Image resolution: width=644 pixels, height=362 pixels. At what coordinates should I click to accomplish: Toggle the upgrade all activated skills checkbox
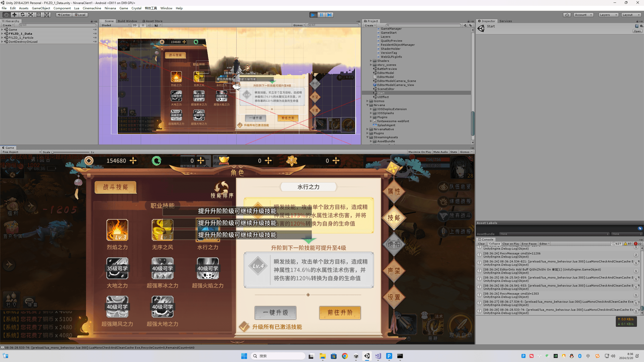[x=244, y=327]
